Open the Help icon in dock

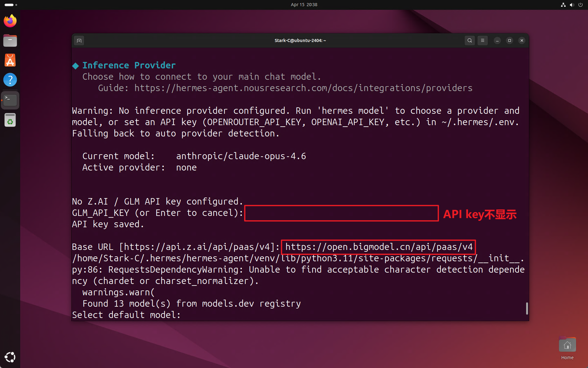tap(10, 80)
